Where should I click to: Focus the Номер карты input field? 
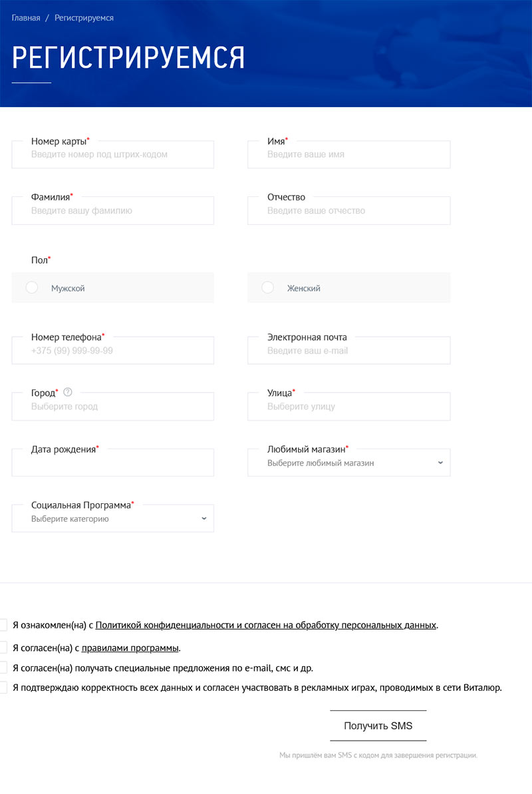coord(112,154)
